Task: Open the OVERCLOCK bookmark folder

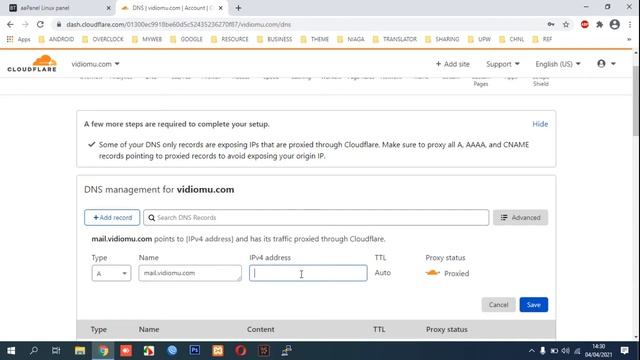Action: click(x=103, y=39)
